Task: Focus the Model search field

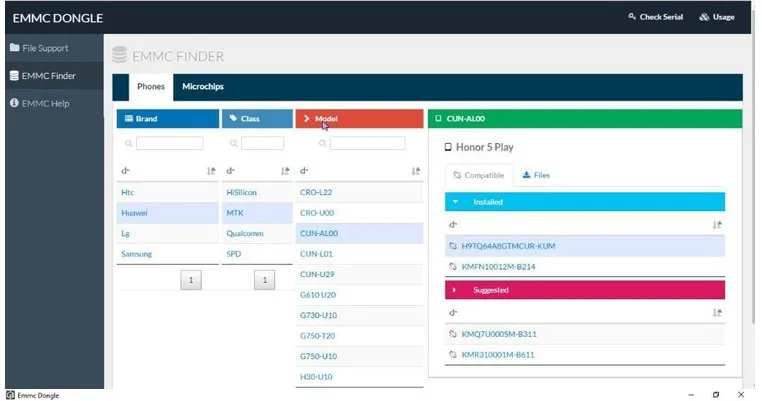Action: click(x=367, y=143)
